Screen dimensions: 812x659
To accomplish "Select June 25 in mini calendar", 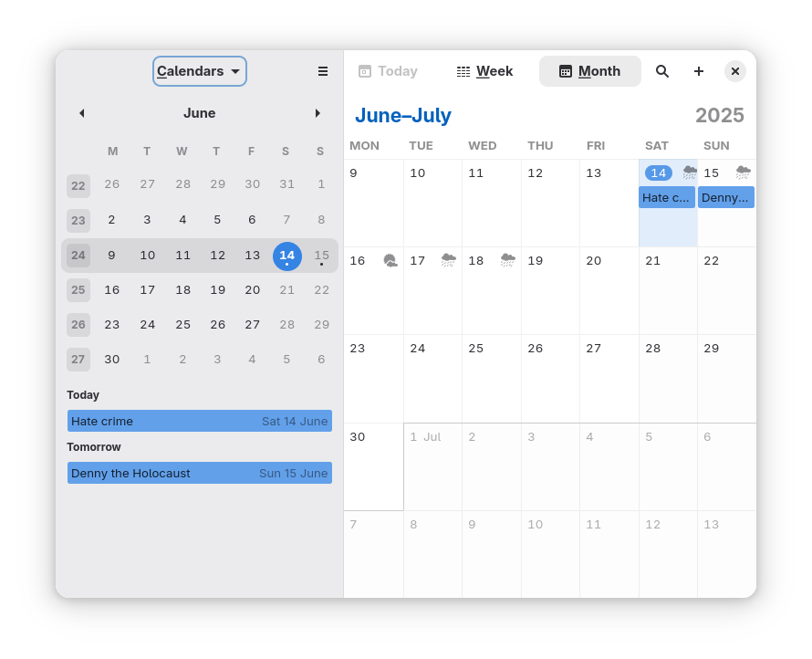I will pos(182,325).
